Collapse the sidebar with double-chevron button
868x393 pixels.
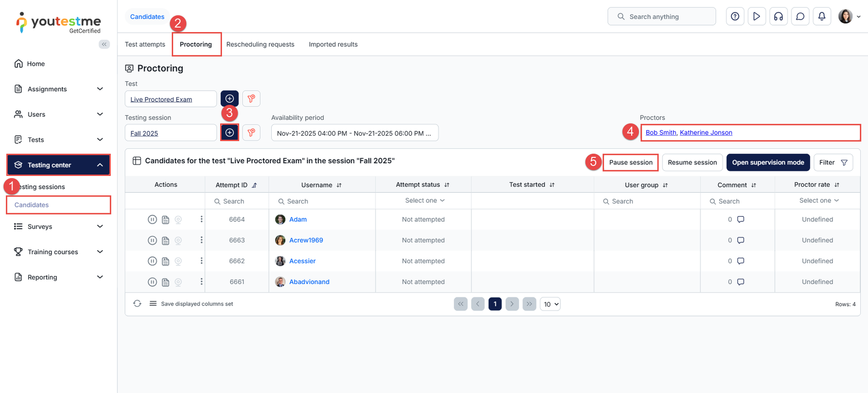coord(104,45)
